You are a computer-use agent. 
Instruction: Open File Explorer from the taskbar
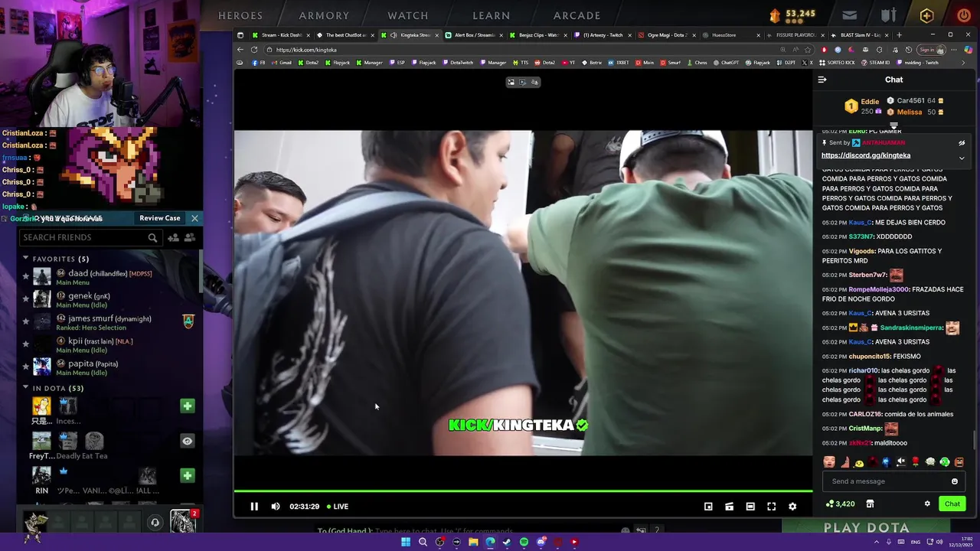coord(473,542)
